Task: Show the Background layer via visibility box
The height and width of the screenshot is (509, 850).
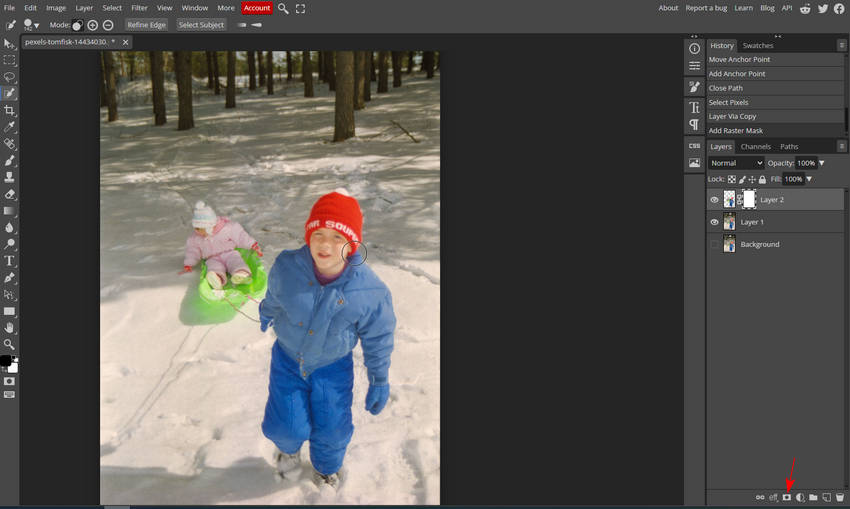Action: [x=714, y=244]
